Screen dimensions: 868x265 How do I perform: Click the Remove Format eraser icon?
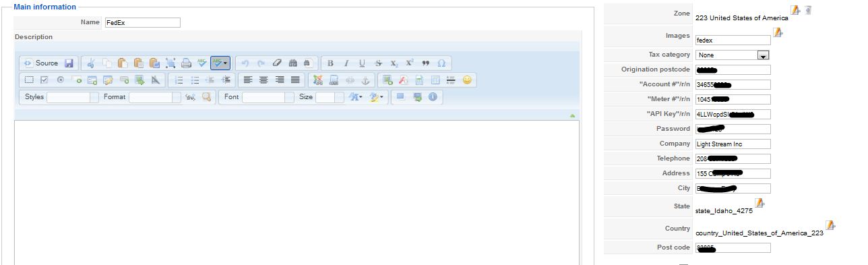pos(277,63)
